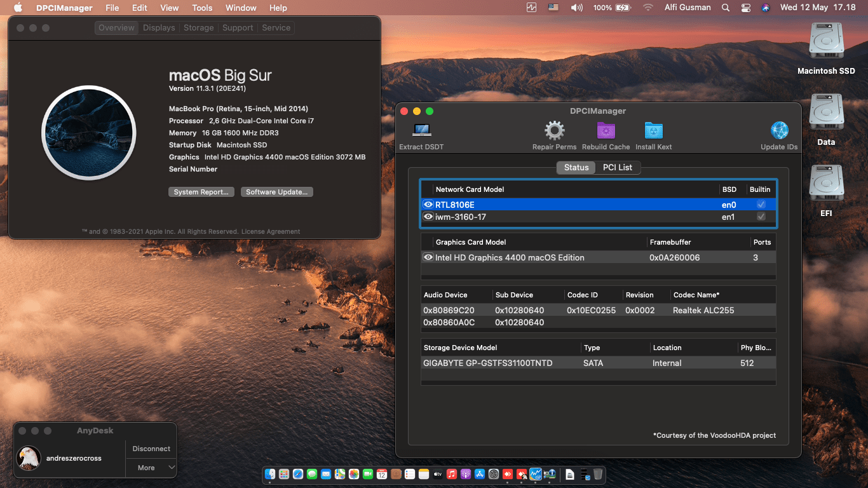Toggle Builtin checkbox for en1
The height and width of the screenshot is (488, 868).
click(761, 217)
